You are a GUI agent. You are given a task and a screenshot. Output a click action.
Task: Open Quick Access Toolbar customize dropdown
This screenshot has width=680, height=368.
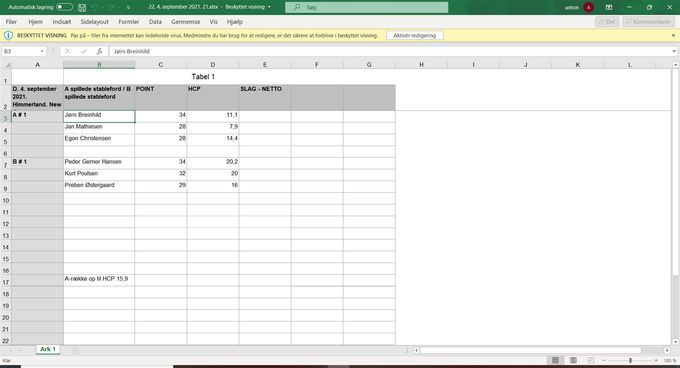click(x=128, y=7)
